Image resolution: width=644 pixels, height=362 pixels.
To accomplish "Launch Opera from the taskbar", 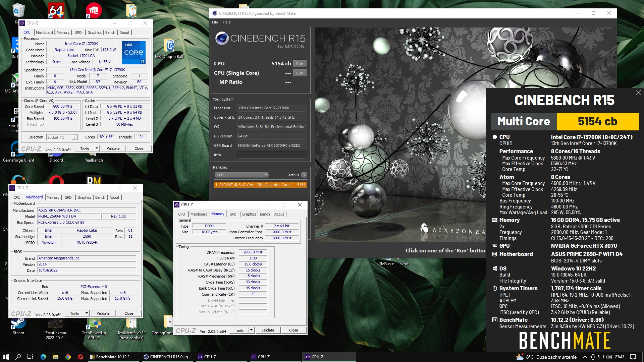I will [x=80, y=357].
